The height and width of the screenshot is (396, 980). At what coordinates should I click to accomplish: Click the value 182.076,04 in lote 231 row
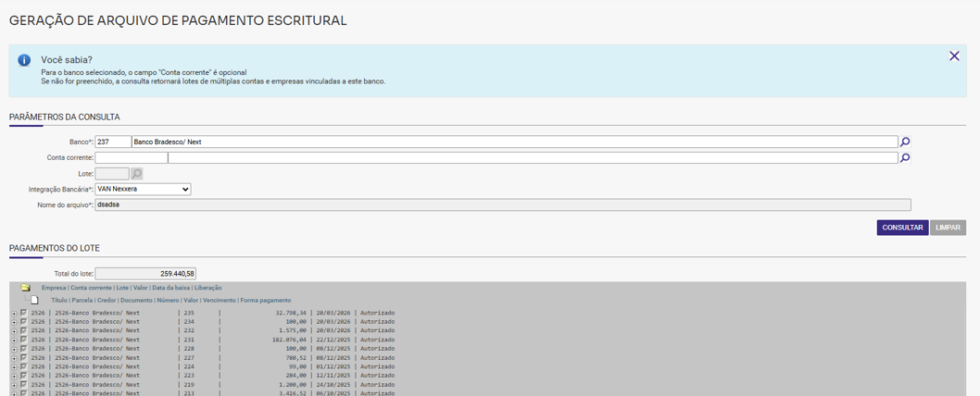(x=289, y=340)
